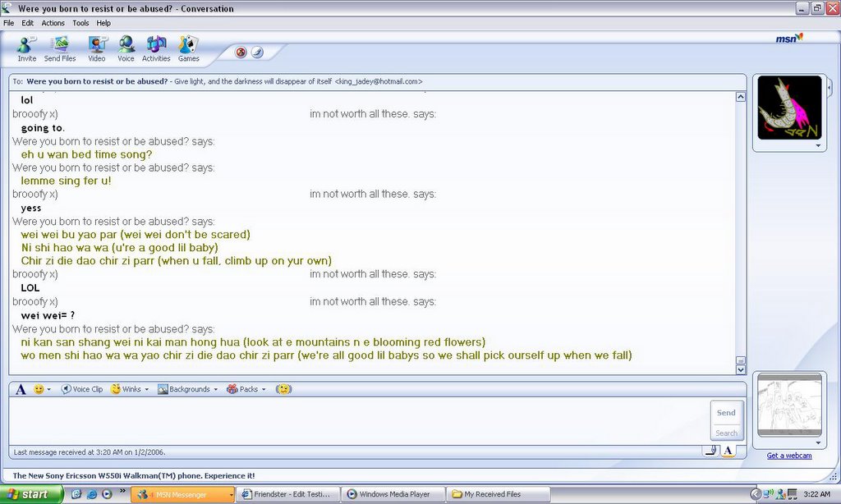The width and height of the screenshot is (841, 504).
Task: Open the Activities toolbar icon
Action: pyautogui.click(x=156, y=48)
